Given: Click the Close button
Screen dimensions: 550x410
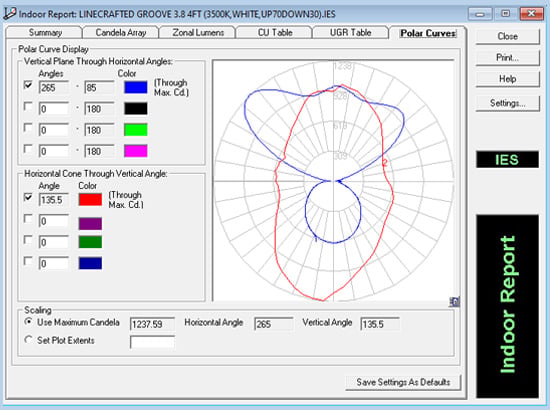Looking at the screenshot, I should (x=507, y=36).
